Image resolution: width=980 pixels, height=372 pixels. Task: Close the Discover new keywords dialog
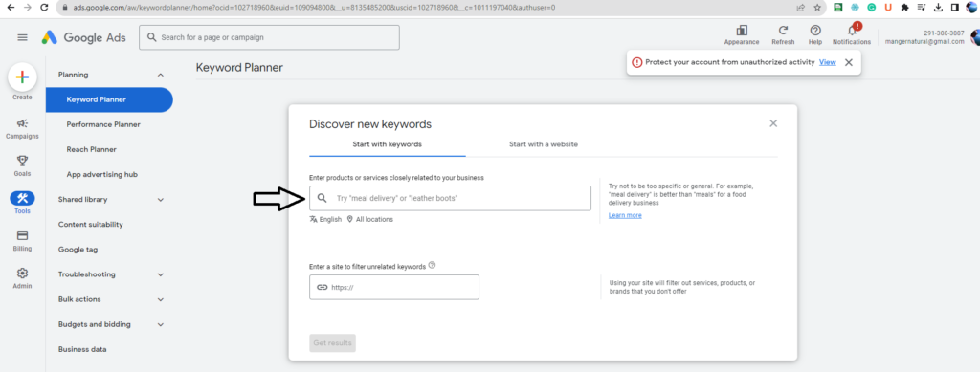coord(773,123)
